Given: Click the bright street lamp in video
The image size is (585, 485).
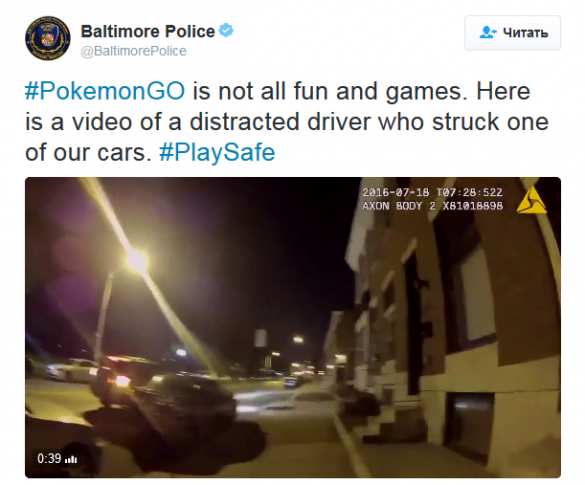Looking at the screenshot, I should tap(137, 260).
